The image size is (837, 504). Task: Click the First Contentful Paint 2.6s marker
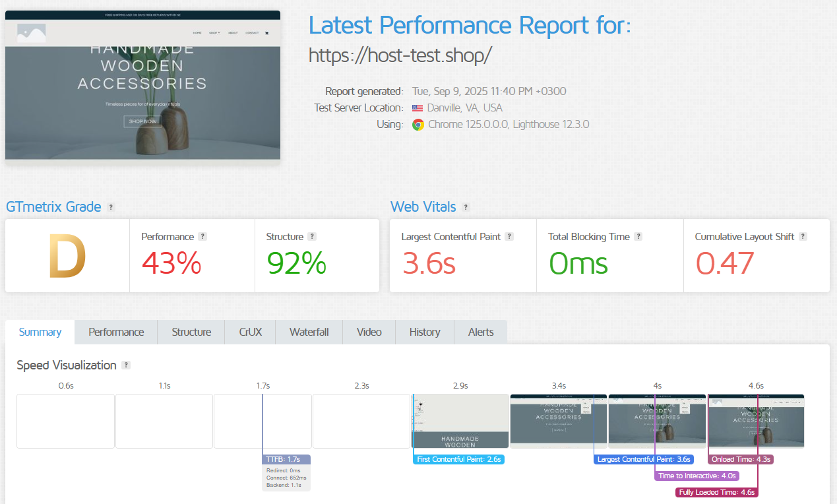tap(459, 459)
